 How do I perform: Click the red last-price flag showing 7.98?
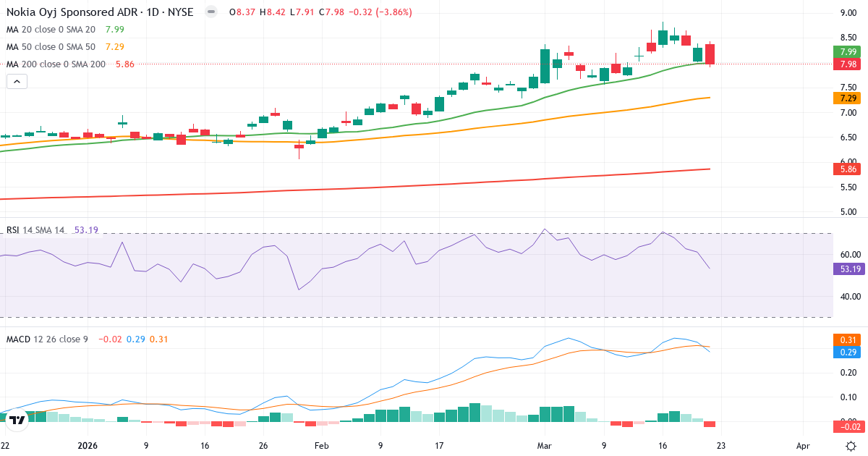[846, 64]
